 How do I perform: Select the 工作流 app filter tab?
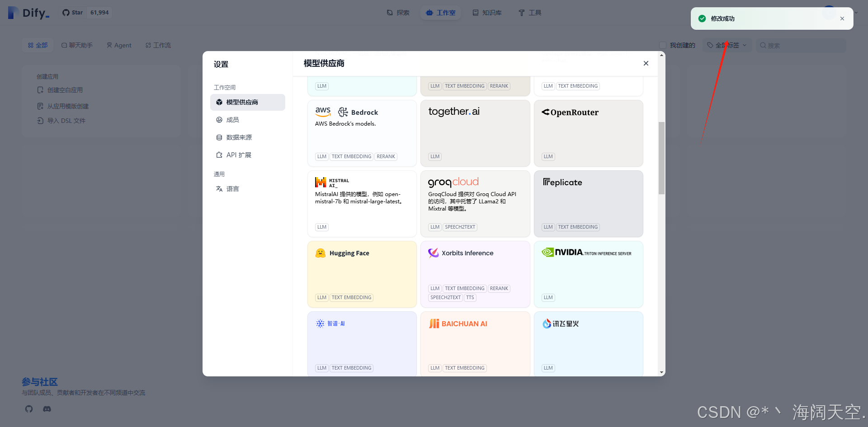158,45
